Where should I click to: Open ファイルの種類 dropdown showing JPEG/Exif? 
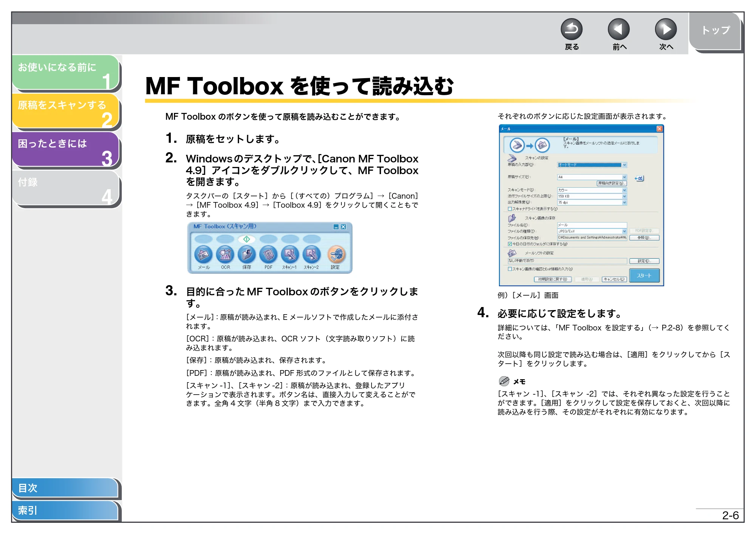(x=592, y=231)
